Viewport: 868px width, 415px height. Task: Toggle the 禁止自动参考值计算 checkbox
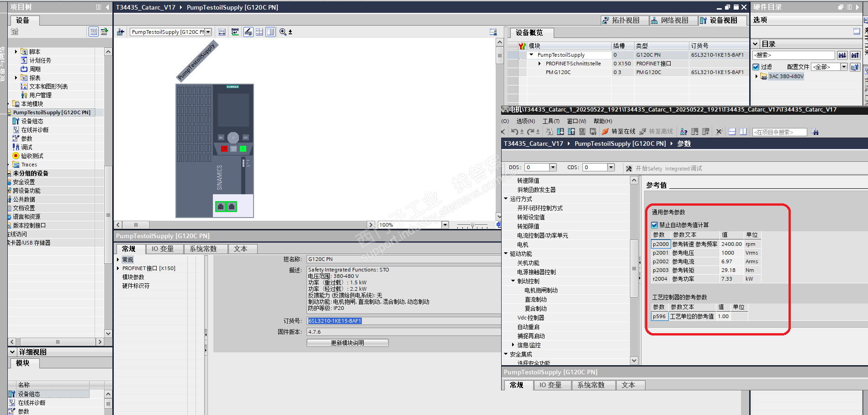pyautogui.click(x=655, y=225)
